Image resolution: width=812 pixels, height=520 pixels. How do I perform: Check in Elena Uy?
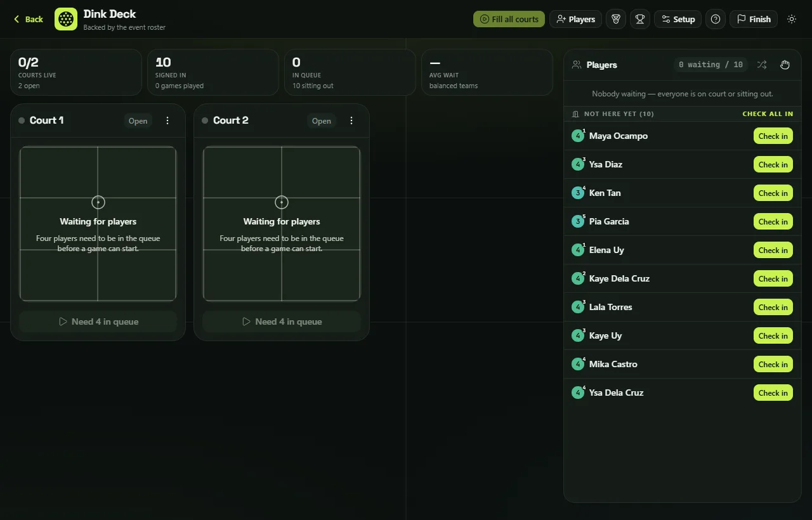click(x=773, y=250)
